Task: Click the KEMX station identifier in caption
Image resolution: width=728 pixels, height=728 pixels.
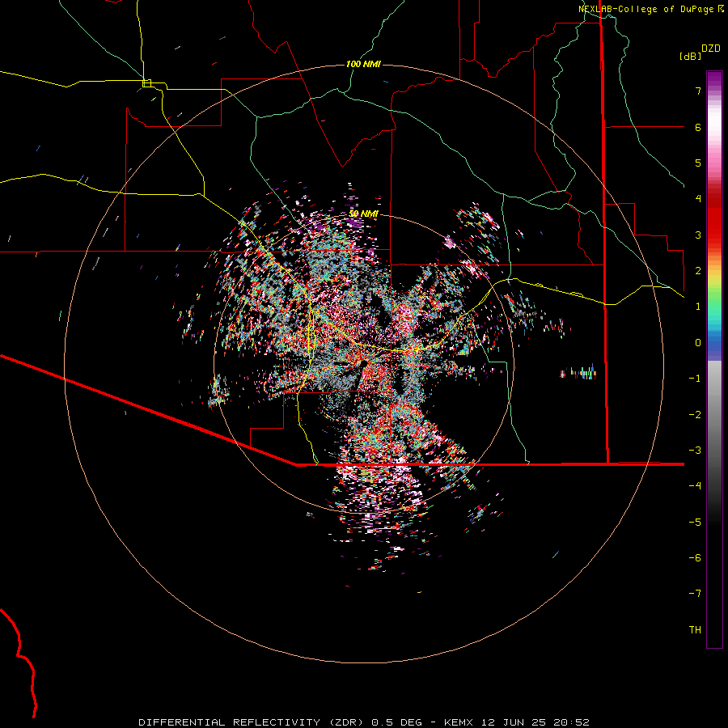Action: coord(459,722)
